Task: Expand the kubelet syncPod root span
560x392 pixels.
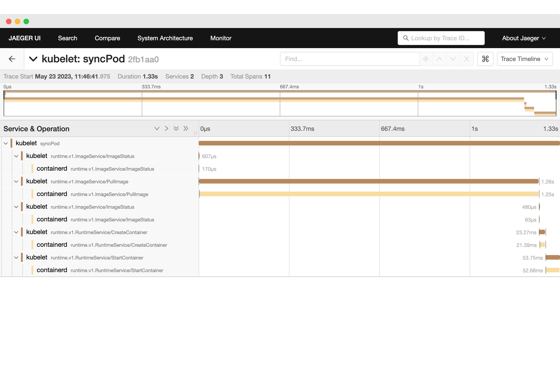Action: [6, 143]
